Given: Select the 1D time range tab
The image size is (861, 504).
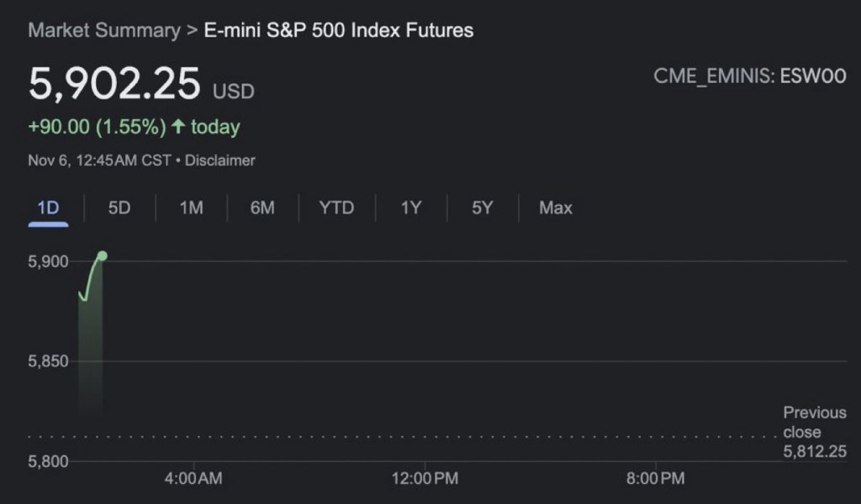Looking at the screenshot, I should [x=48, y=207].
